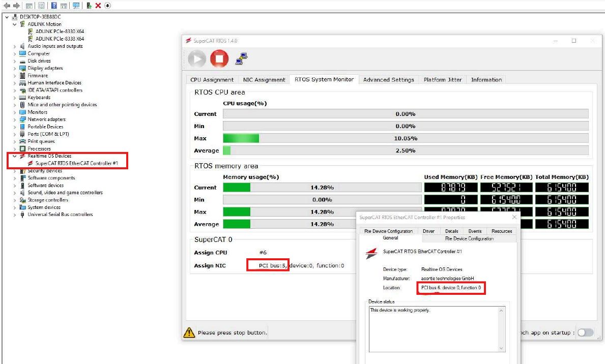The image size is (605, 364).
Task: Click the update driver icon with green arrow
Action: 89,6
